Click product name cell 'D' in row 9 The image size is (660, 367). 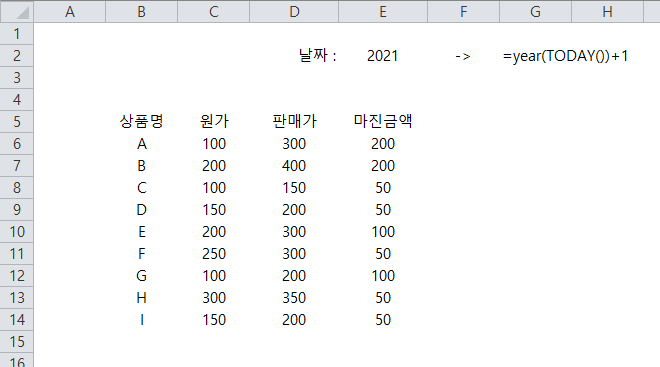(x=141, y=209)
